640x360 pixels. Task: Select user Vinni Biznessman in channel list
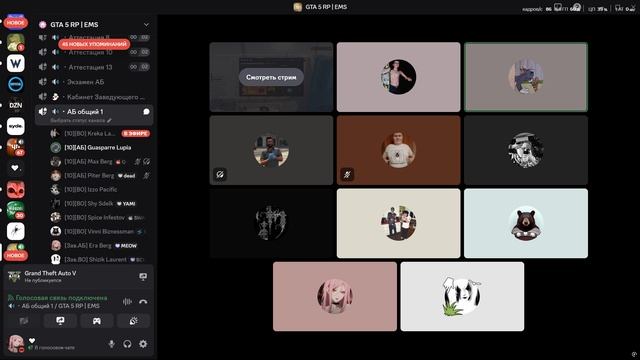pos(100,231)
